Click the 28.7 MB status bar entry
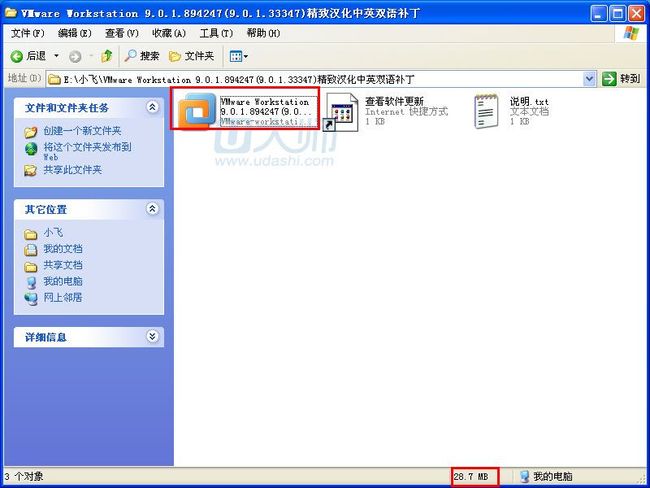The width and height of the screenshot is (650, 488). point(471,476)
